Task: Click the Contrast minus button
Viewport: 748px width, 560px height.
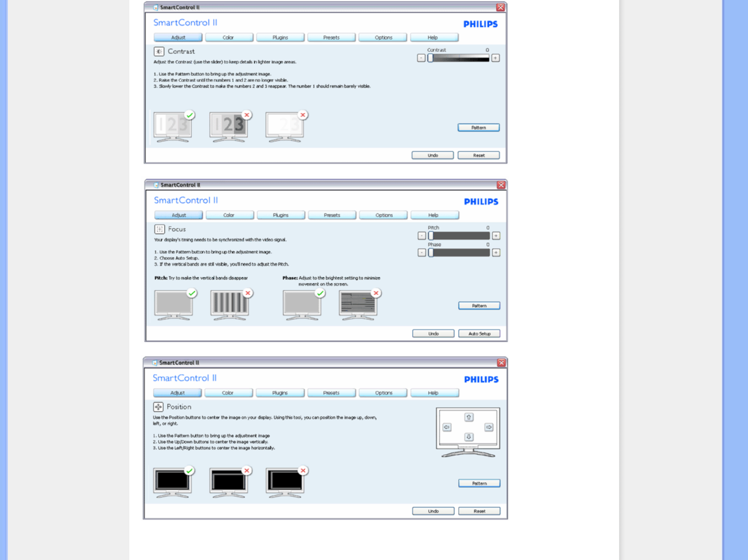Action: (x=421, y=58)
